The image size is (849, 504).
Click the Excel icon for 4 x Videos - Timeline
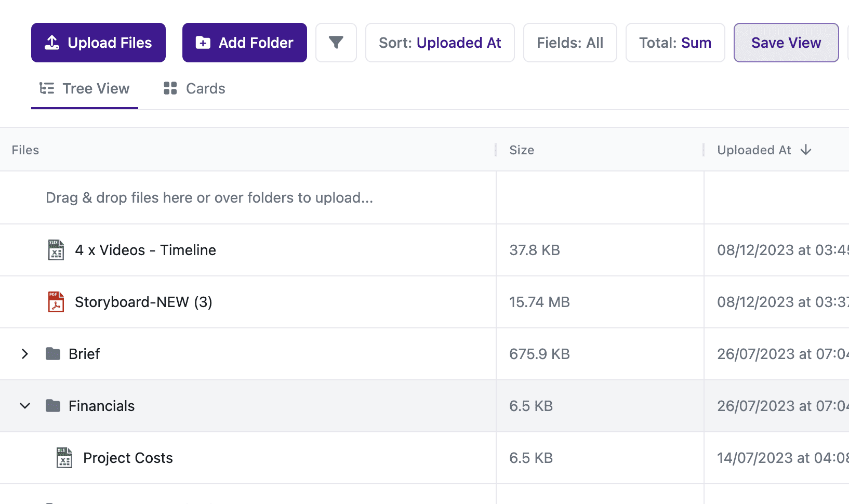point(56,250)
